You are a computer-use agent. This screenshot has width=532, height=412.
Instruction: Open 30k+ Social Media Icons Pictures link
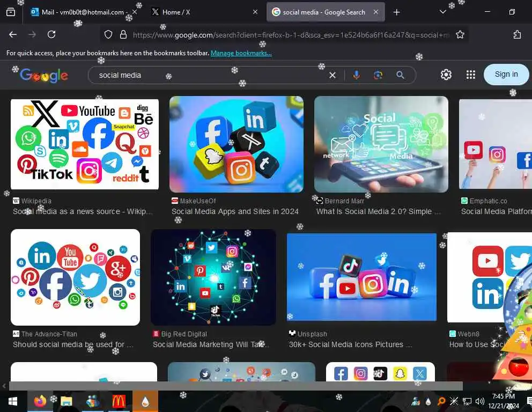point(350,344)
